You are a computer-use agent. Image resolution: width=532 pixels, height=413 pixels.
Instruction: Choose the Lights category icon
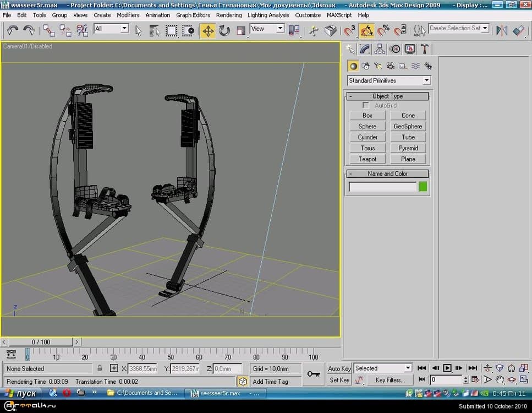click(378, 66)
